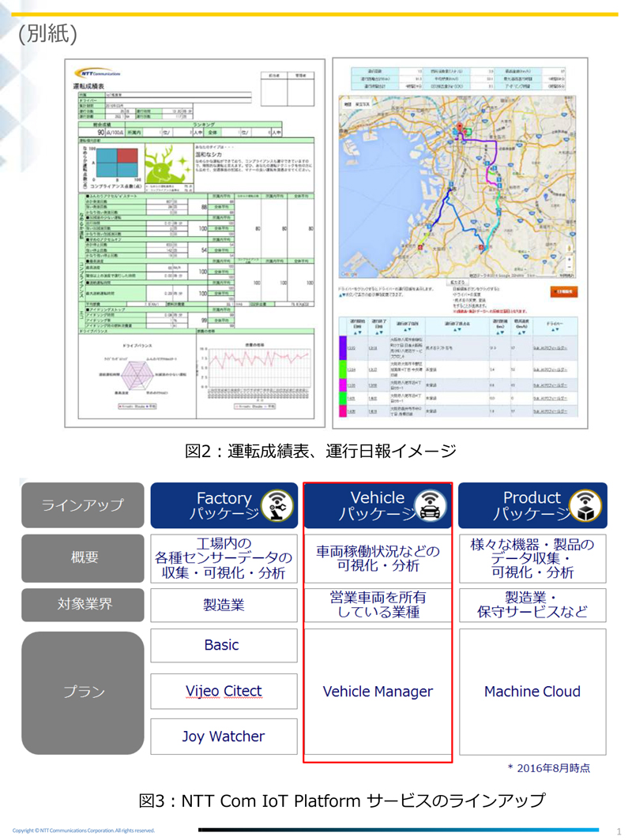Select the Product パッケージ header
Image resolution: width=632 pixels, height=840 pixels.
[x=532, y=505]
